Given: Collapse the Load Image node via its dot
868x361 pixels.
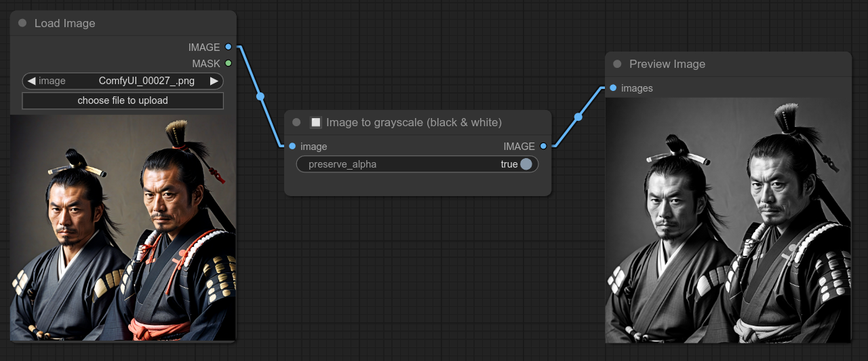Looking at the screenshot, I should tap(22, 23).
